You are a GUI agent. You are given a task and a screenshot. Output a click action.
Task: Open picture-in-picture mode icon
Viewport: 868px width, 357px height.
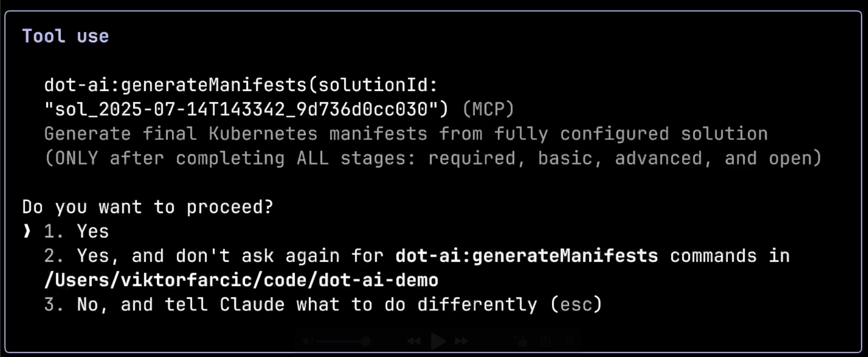[x=520, y=341]
